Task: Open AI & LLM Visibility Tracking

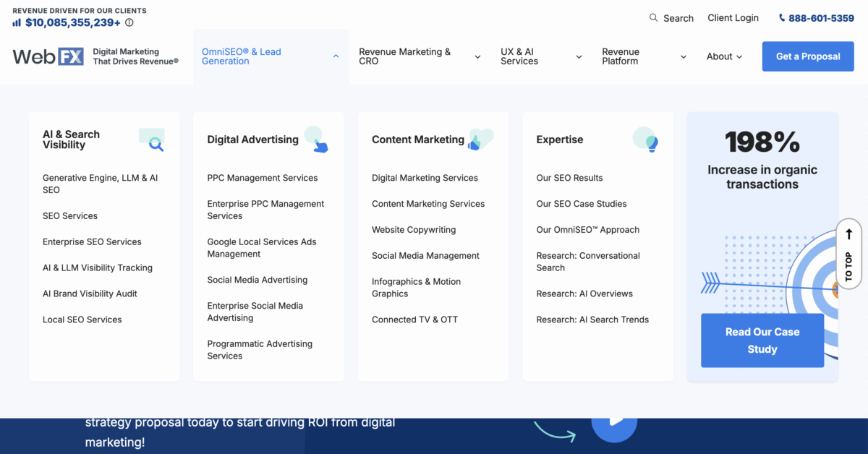Action: tap(98, 267)
